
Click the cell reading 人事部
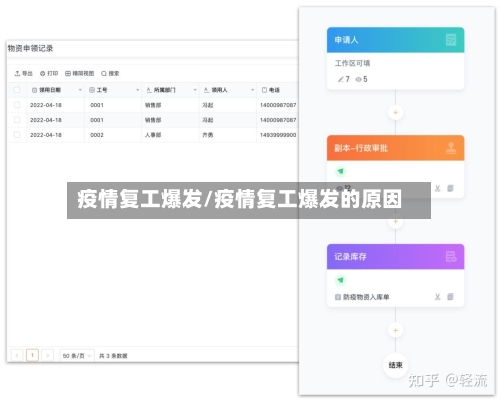click(x=153, y=135)
